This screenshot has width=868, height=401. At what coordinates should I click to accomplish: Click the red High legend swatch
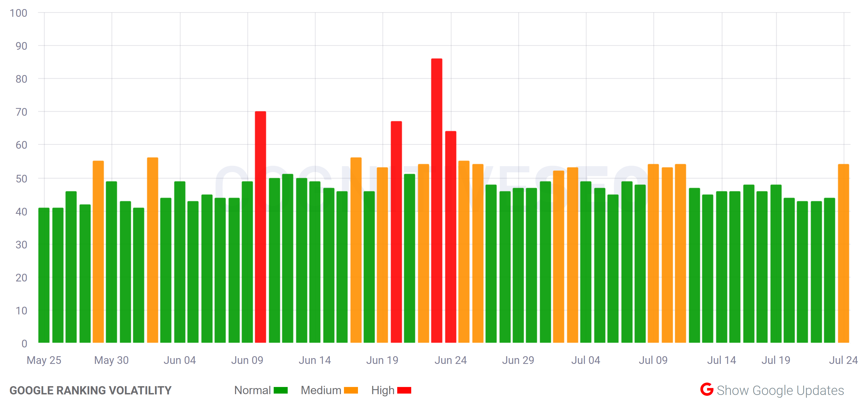pos(405,390)
